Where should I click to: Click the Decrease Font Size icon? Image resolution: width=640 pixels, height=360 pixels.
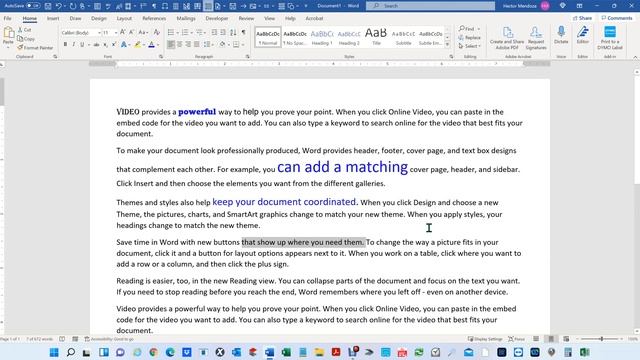131,32
